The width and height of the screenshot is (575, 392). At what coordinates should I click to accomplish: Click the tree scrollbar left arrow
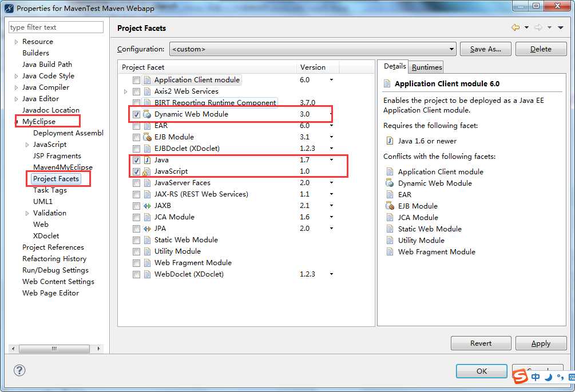click(x=13, y=349)
